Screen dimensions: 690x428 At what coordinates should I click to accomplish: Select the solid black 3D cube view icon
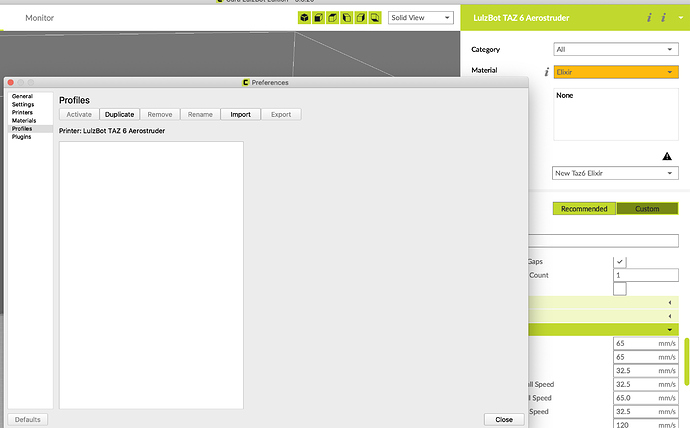coord(304,18)
